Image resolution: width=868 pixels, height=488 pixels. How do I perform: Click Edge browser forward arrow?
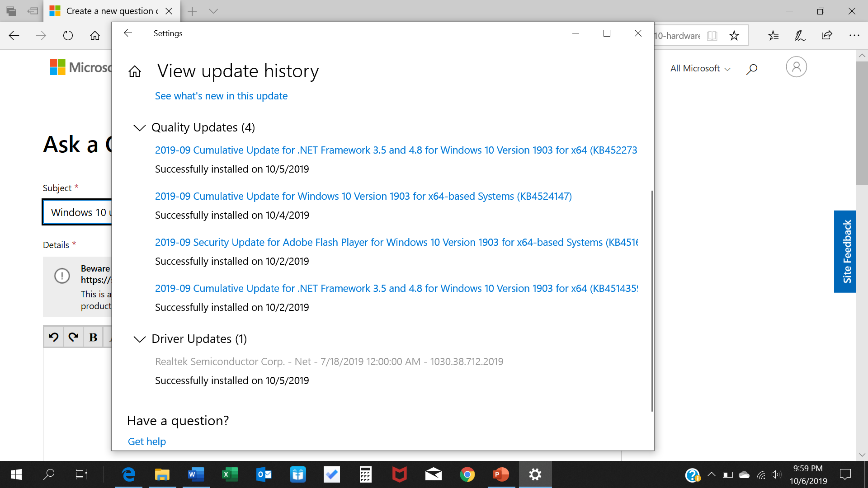pos(41,36)
